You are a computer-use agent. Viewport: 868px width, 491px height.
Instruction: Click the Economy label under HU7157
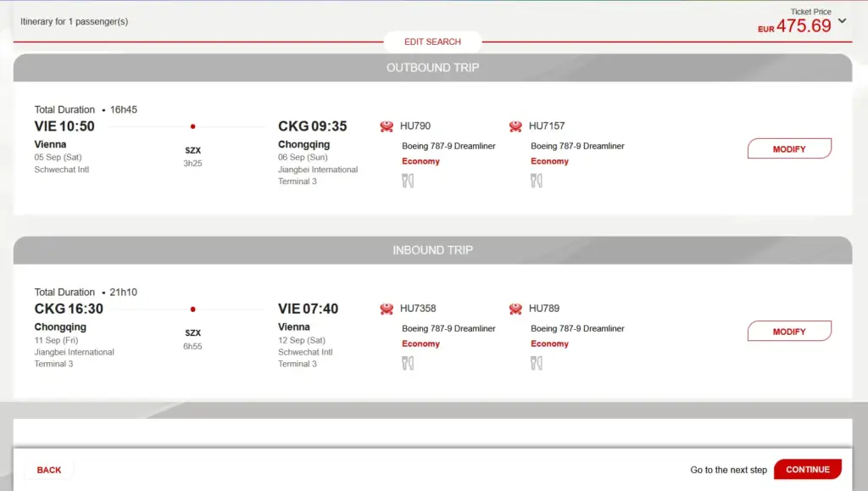[x=549, y=161]
